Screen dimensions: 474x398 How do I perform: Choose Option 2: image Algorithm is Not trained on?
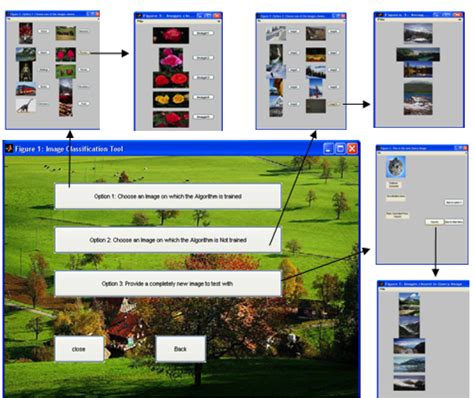point(168,240)
